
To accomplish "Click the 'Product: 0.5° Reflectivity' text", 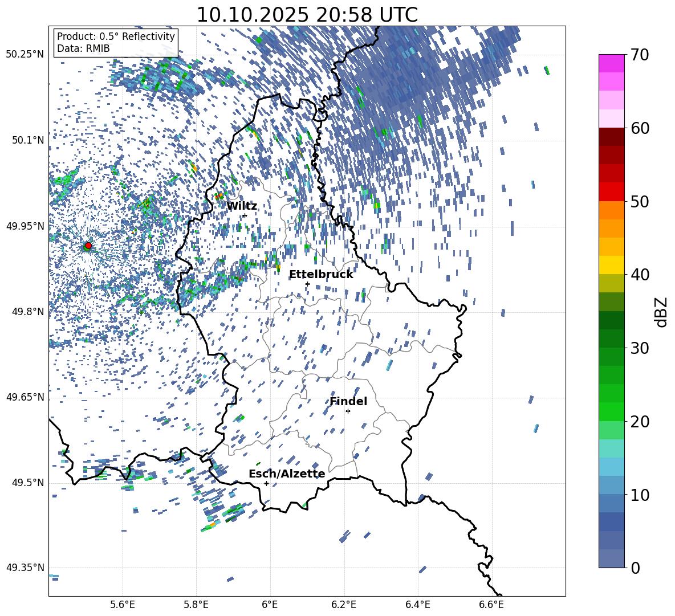I will pos(116,36).
